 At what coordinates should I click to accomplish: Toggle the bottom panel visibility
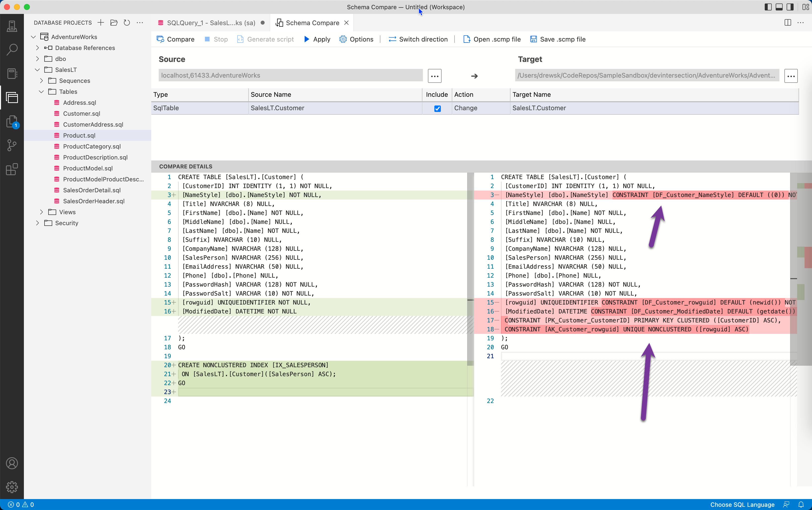point(779,7)
